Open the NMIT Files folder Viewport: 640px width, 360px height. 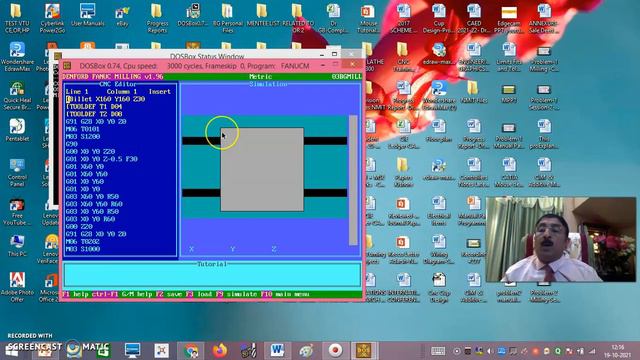[473, 91]
